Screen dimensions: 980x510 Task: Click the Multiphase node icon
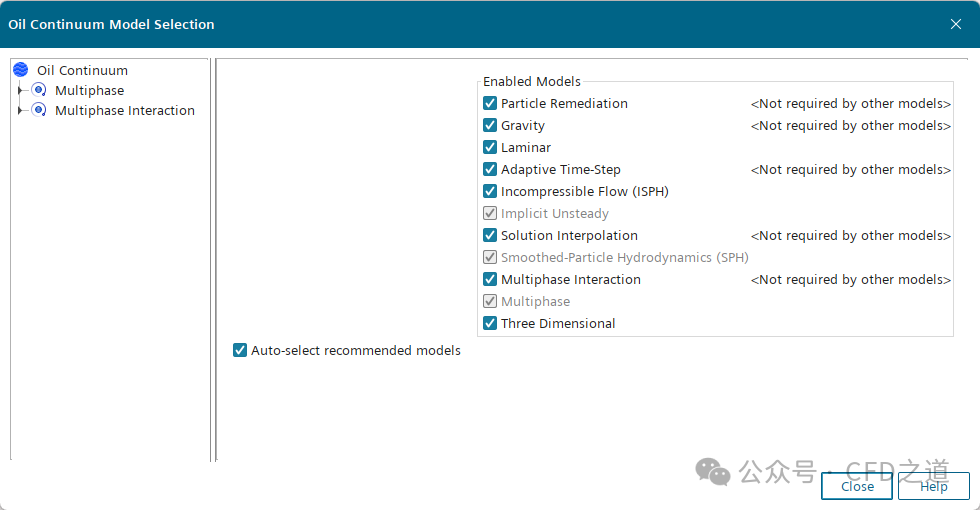click(x=39, y=90)
